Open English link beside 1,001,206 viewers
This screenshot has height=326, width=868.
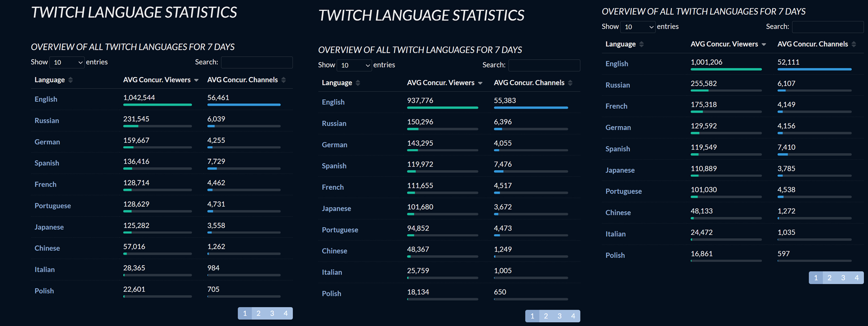point(617,63)
